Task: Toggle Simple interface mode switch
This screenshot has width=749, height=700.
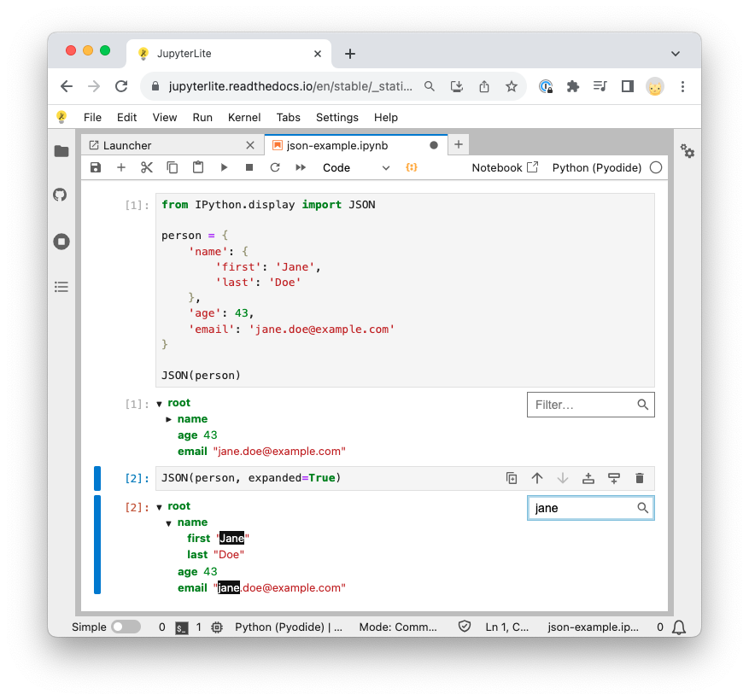Action: click(x=126, y=627)
